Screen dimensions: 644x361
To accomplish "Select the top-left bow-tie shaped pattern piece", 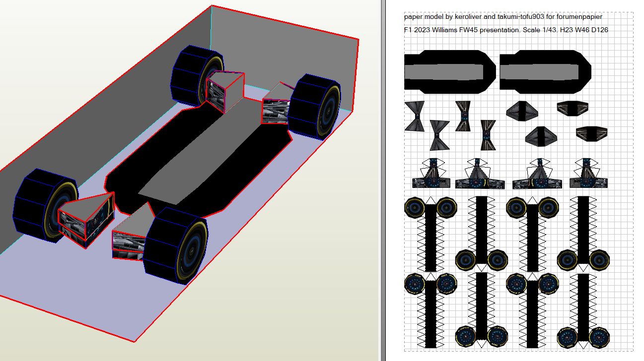I will pos(414,116).
